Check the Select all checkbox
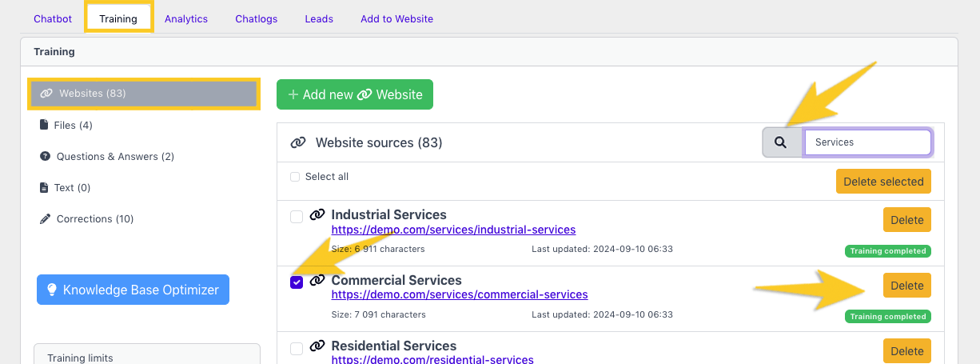 295,177
